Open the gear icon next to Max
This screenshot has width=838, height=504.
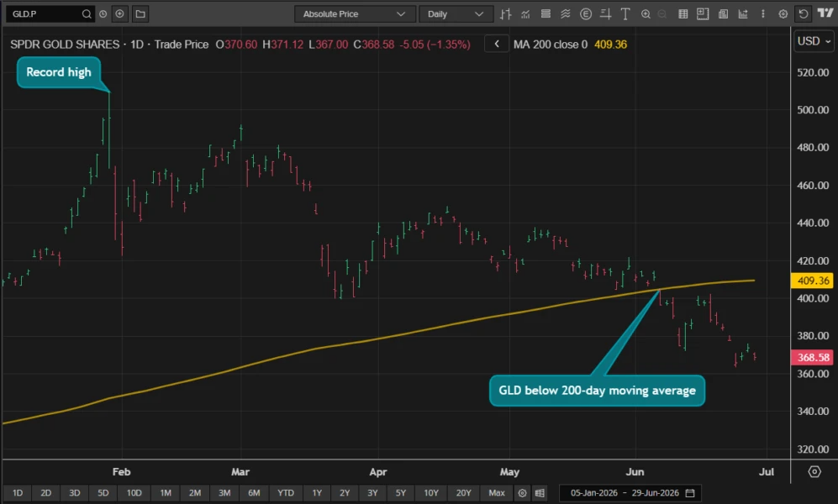tap(522, 493)
